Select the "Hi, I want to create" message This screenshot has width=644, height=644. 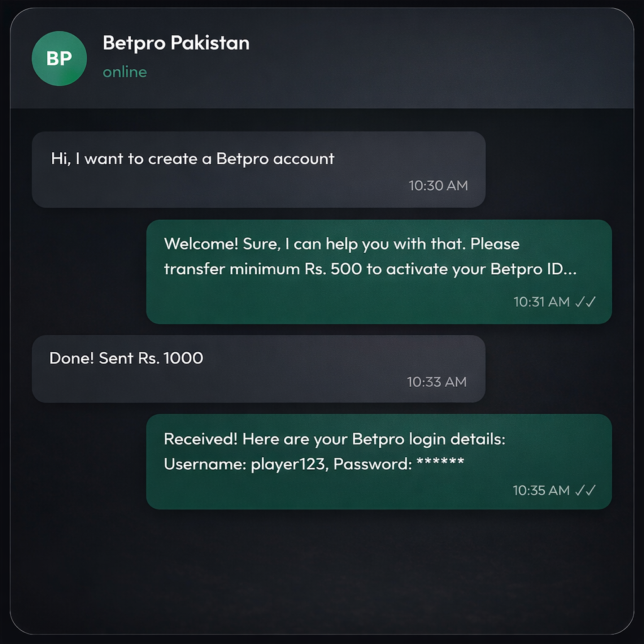click(192, 158)
